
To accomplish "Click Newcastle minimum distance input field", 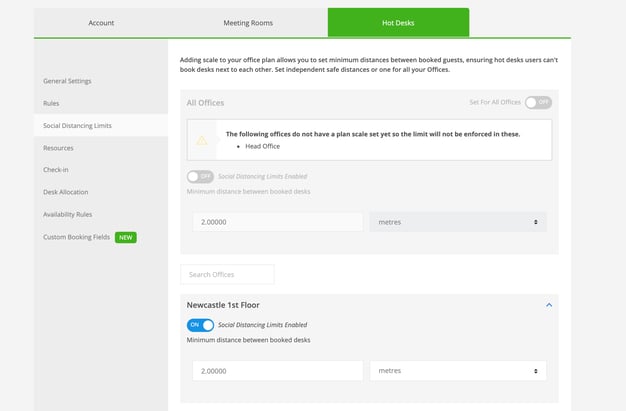I will [x=275, y=370].
